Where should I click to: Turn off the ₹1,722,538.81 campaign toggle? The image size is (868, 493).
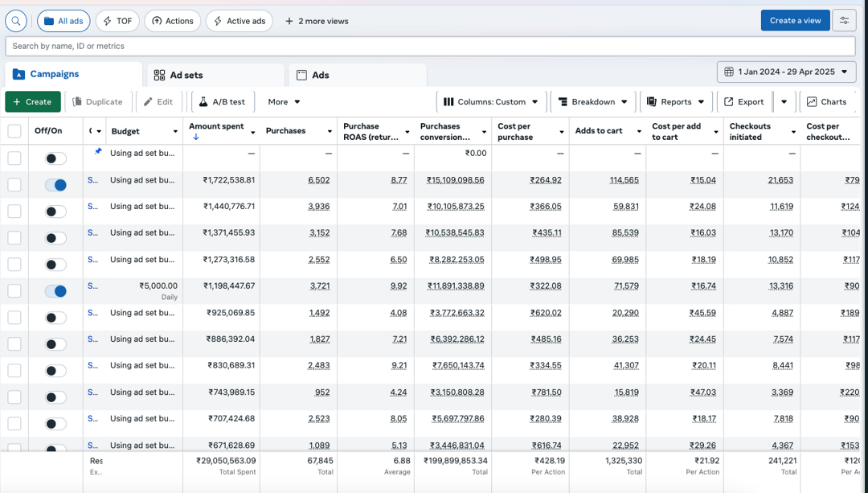point(55,185)
